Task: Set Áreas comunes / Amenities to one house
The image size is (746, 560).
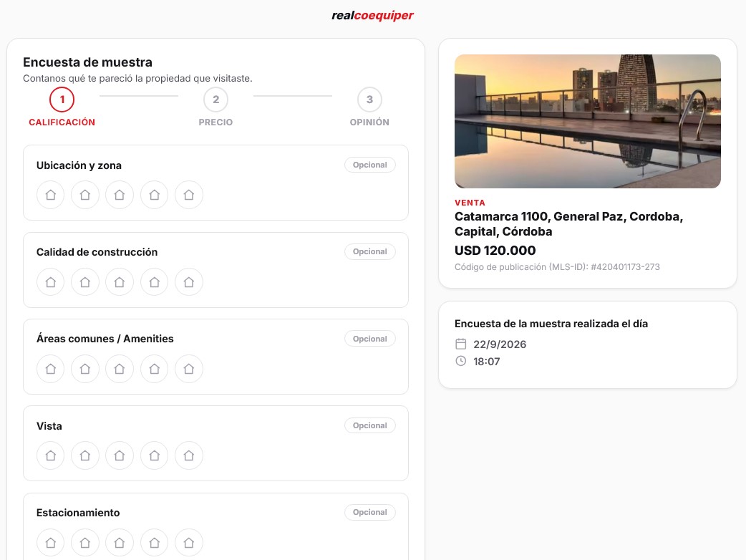Action: pos(50,369)
